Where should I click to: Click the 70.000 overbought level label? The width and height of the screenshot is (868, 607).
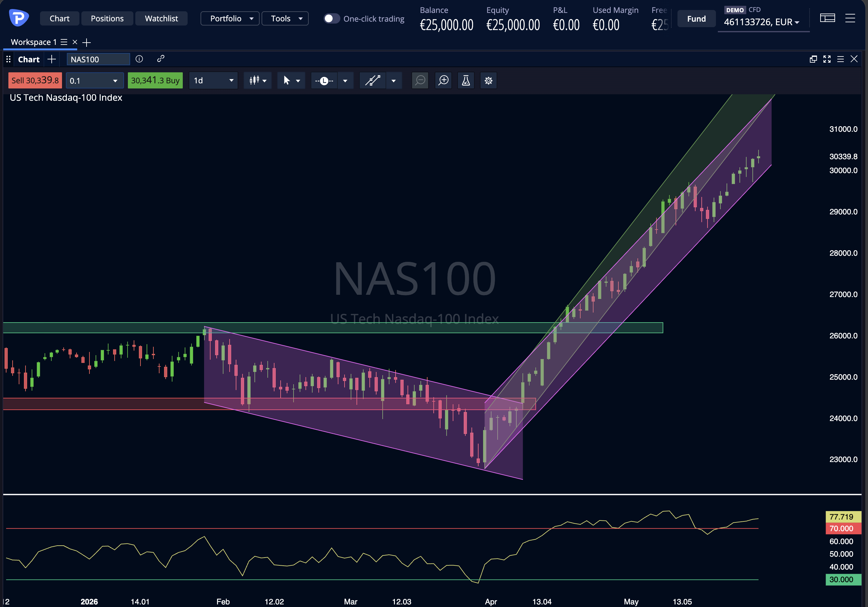click(843, 529)
